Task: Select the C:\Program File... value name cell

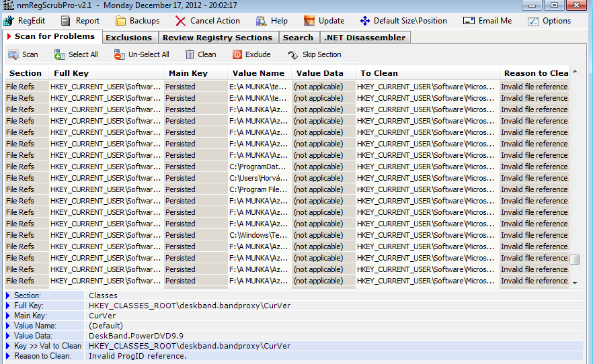Action: click(260, 189)
